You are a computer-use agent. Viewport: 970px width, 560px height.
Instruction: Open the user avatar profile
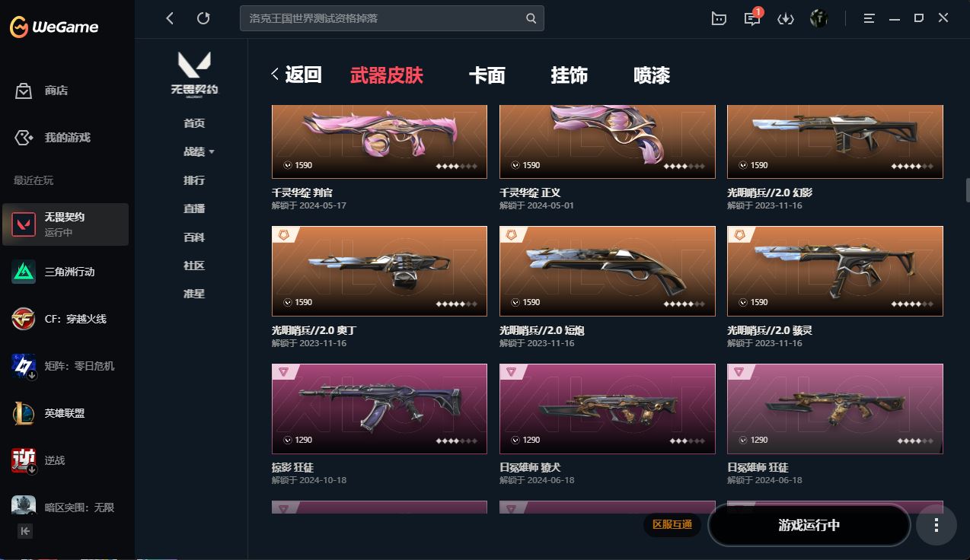coord(819,18)
